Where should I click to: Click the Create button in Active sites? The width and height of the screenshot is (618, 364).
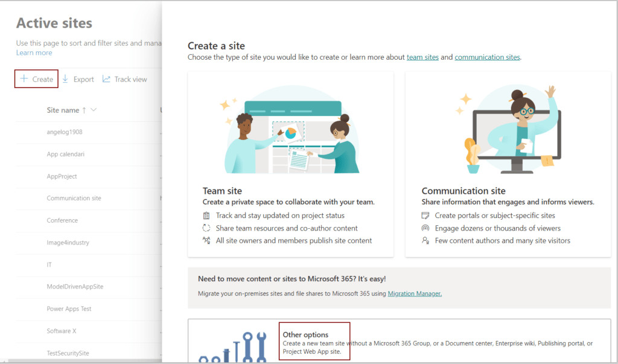click(x=37, y=79)
